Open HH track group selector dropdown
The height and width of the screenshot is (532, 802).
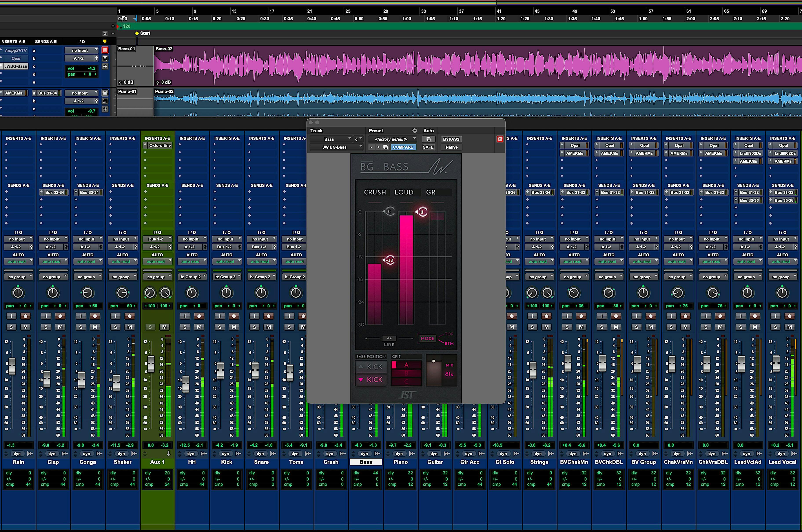pos(192,277)
